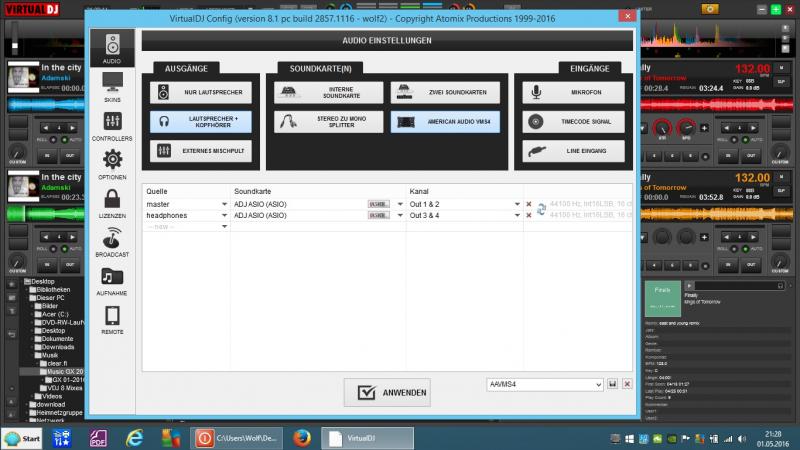Open the Windows Start button
The image size is (800, 450).
point(22,438)
